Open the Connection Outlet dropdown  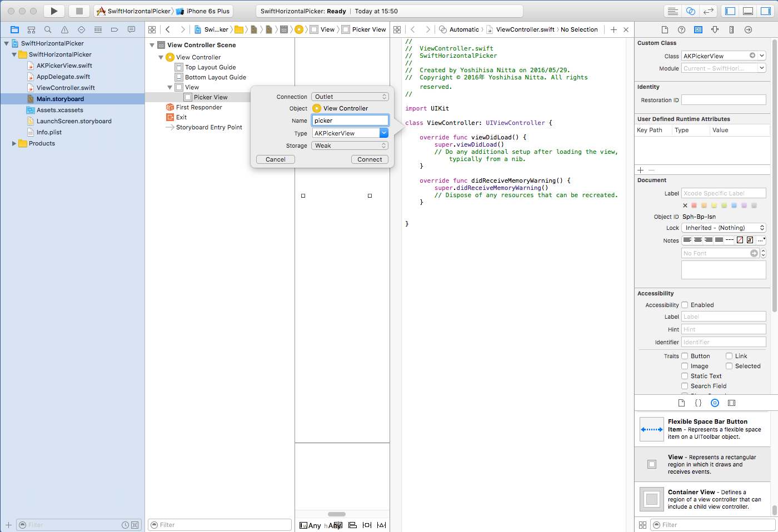point(350,97)
